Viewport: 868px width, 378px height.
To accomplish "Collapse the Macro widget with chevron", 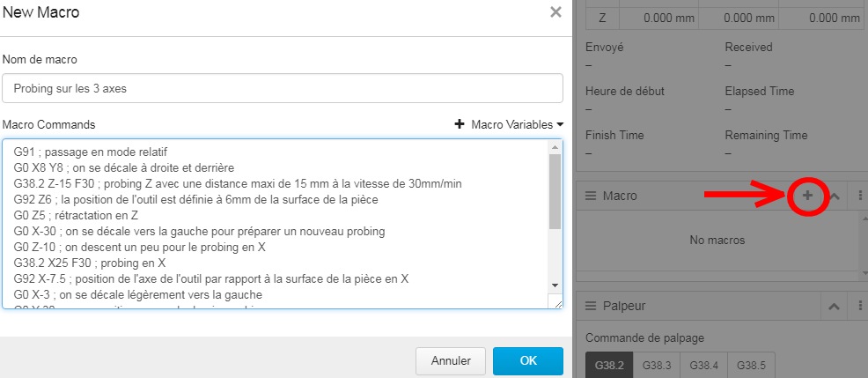I will [x=835, y=196].
